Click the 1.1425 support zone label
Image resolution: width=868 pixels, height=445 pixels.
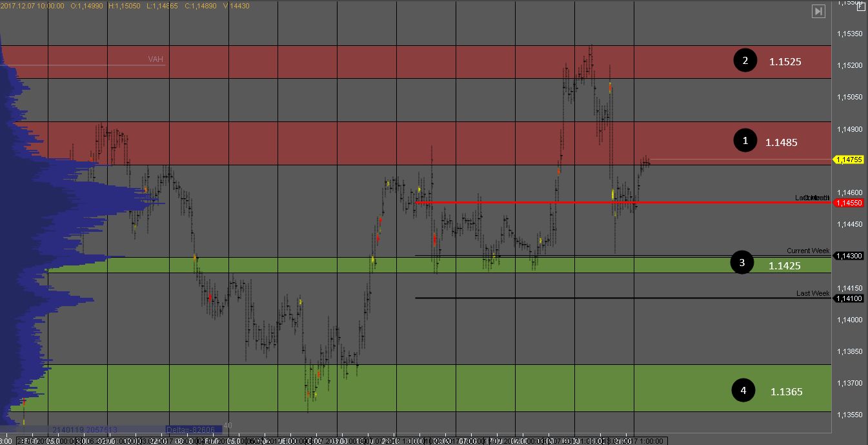(x=784, y=265)
